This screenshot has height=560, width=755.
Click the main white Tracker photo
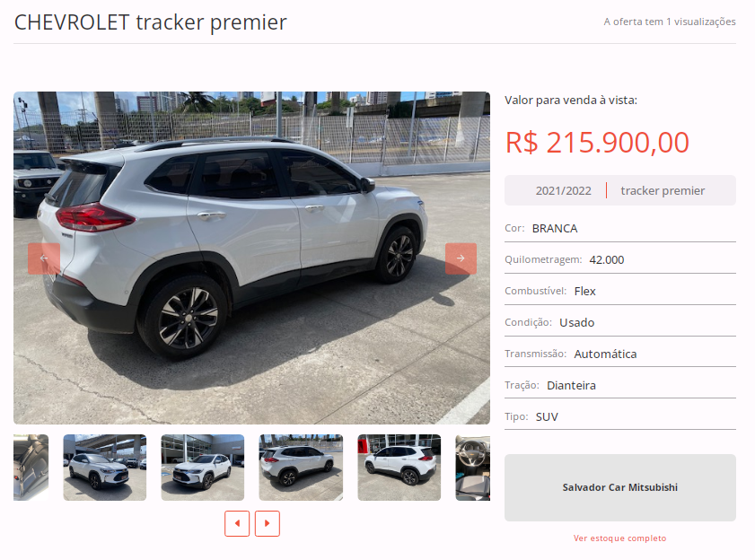coord(252,258)
